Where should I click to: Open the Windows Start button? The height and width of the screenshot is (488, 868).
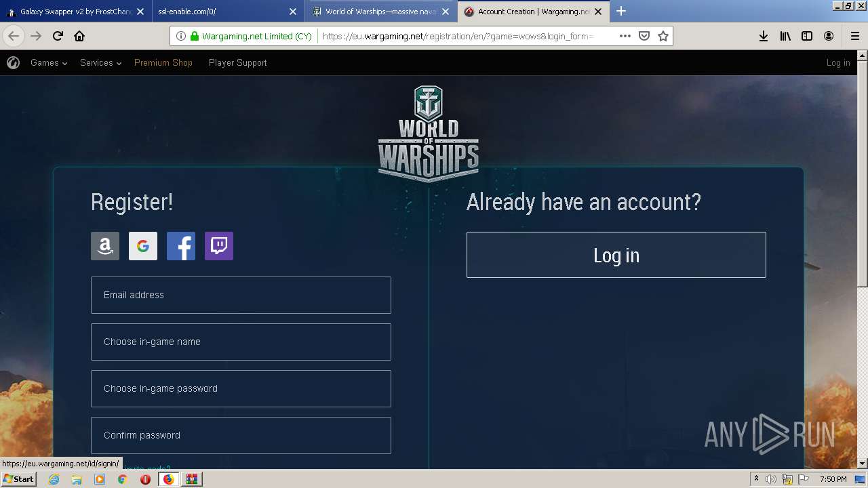18,479
